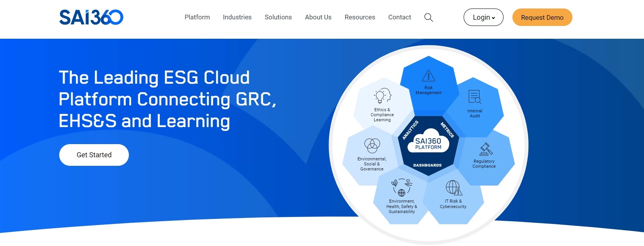Click the Dashboards label in the platform hexagon
The image size is (644, 246).
[427, 165]
